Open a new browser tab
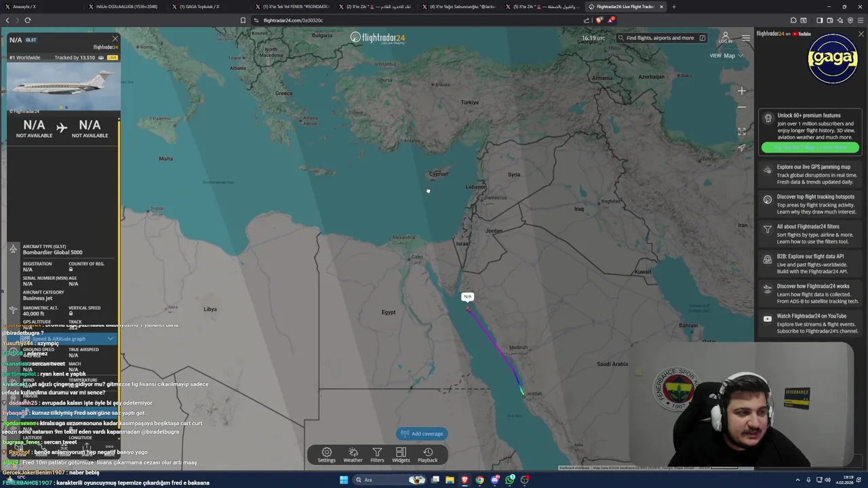Image resolution: width=868 pixels, height=488 pixels. pyautogui.click(x=673, y=7)
